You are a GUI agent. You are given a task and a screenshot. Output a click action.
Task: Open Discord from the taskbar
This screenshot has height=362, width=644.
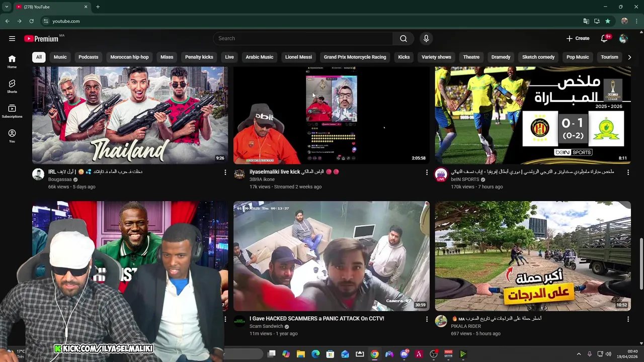(x=404, y=354)
